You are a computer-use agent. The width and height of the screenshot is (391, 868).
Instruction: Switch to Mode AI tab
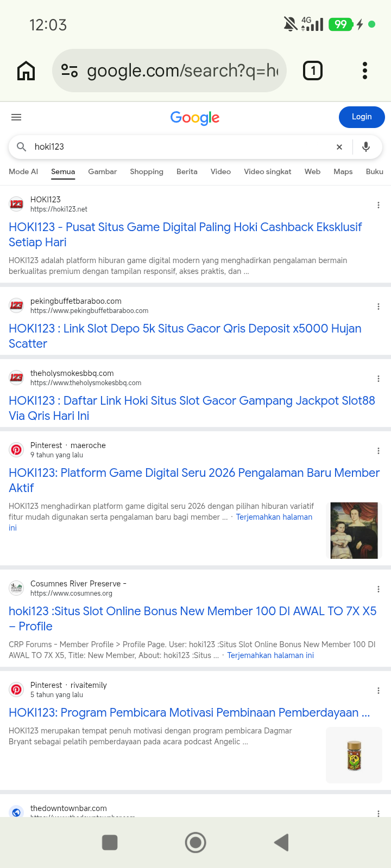23,171
